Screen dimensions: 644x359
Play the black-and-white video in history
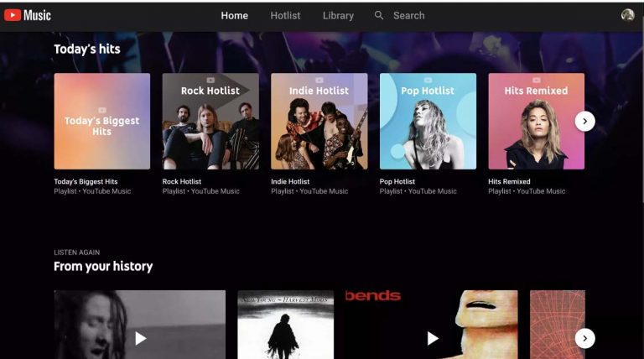click(140, 339)
